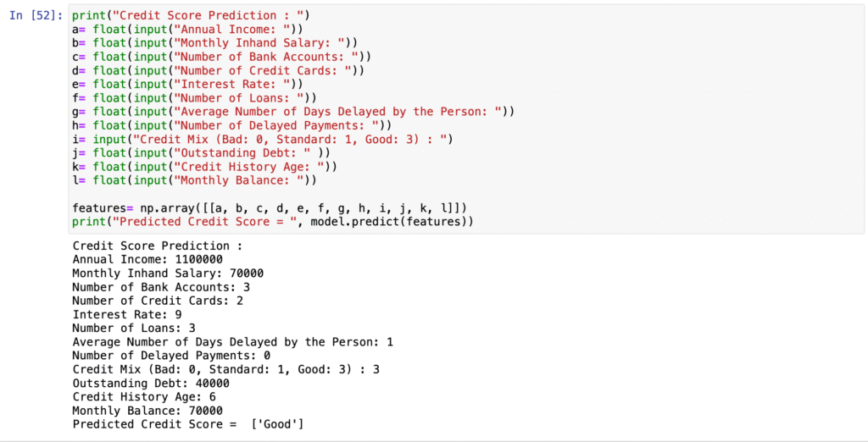Screen dimensions: 868x442
Task: Click the features= np.array code line
Action: click(x=270, y=208)
